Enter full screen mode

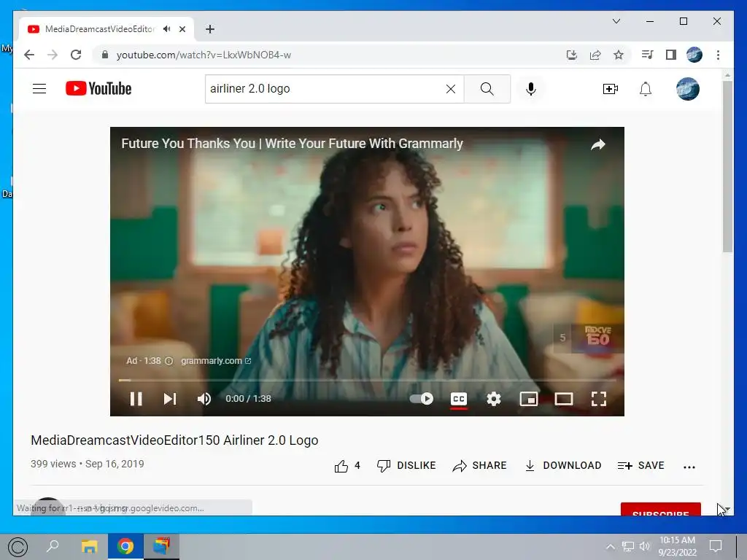pos(599,399)
